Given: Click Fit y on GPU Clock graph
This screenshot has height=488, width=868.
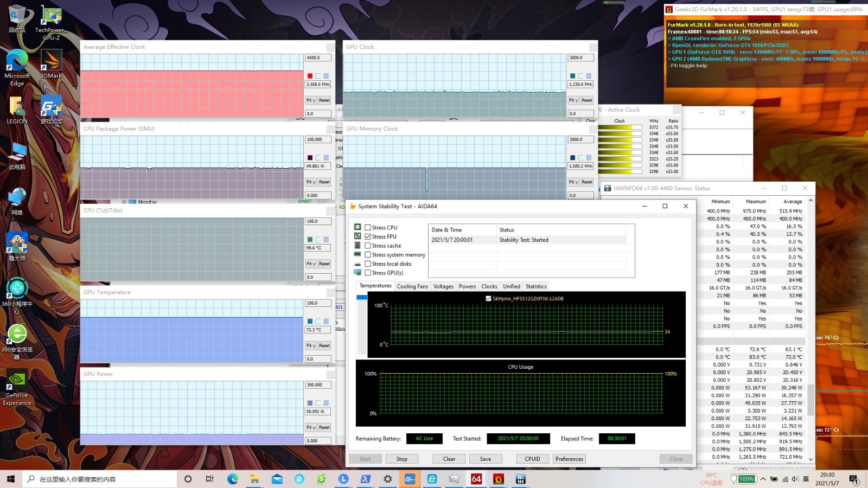Looking at the screenshot, I should click(573, 100).
